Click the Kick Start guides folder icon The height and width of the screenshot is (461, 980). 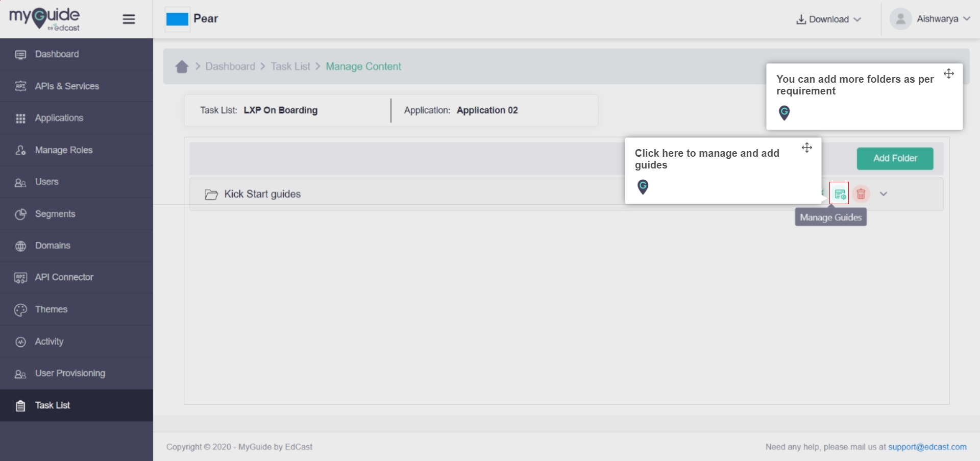(x=211, y=195)
